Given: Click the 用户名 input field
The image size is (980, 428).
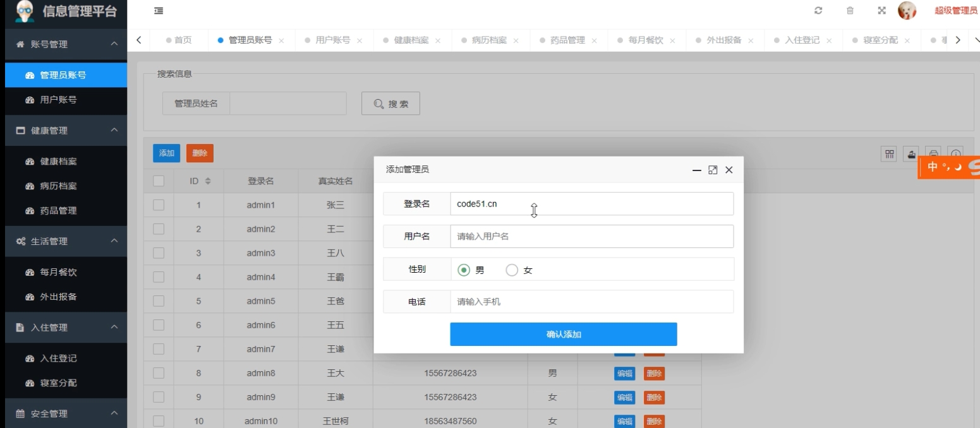Looking at the screenshot, I should tap(591, 237).
